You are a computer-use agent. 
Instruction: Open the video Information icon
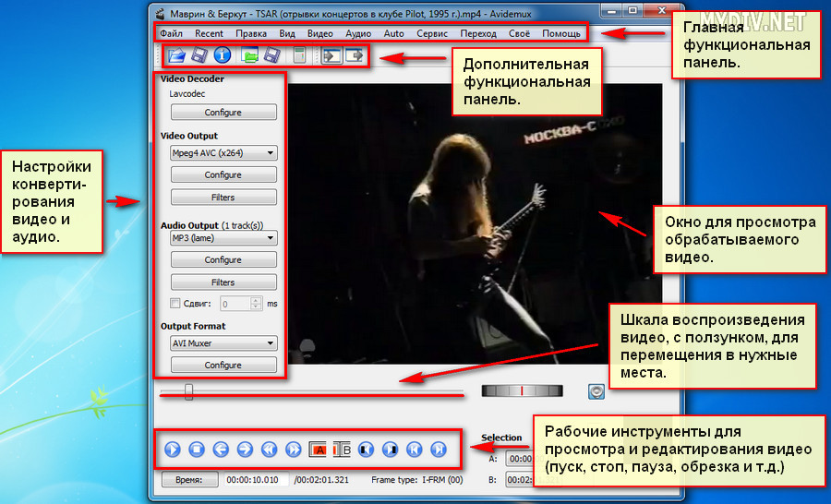(222, 54)
